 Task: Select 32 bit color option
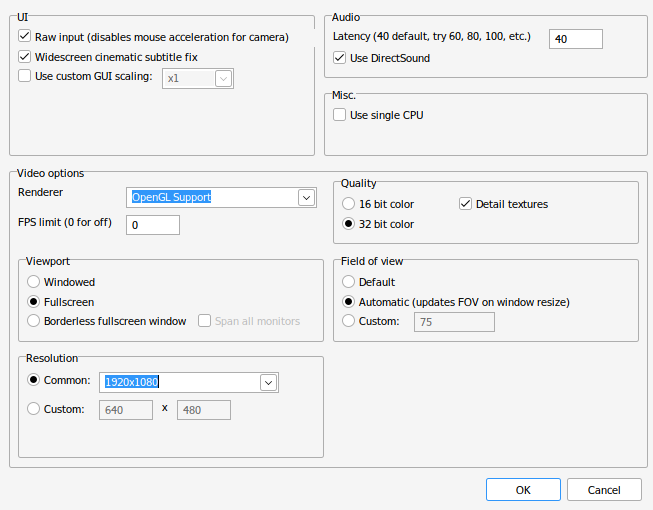348,224
